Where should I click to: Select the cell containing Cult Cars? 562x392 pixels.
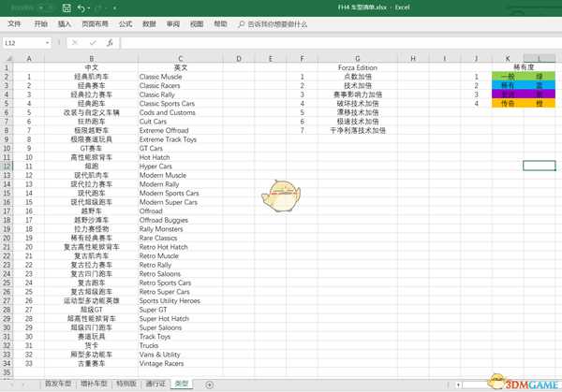coord(180,122)
